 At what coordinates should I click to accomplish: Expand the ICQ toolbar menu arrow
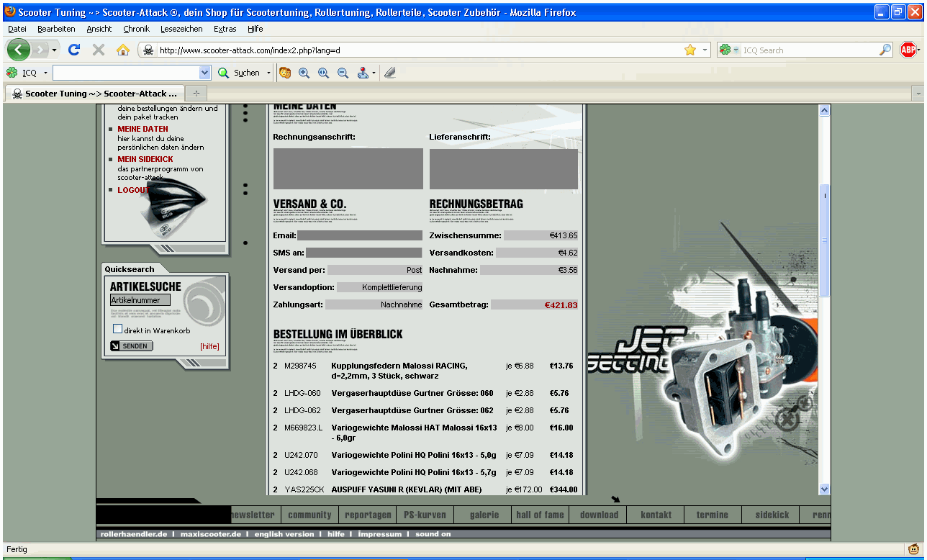coord(45,73)
